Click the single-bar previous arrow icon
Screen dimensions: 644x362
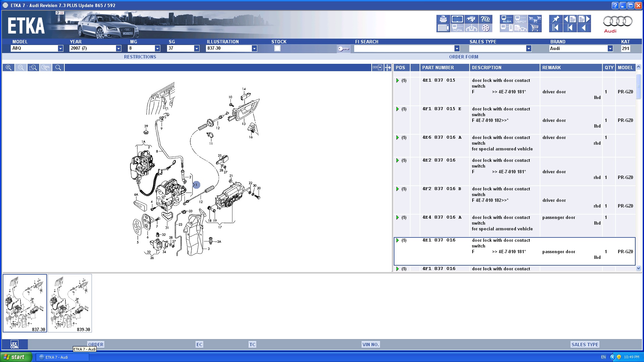coord(570,28)
